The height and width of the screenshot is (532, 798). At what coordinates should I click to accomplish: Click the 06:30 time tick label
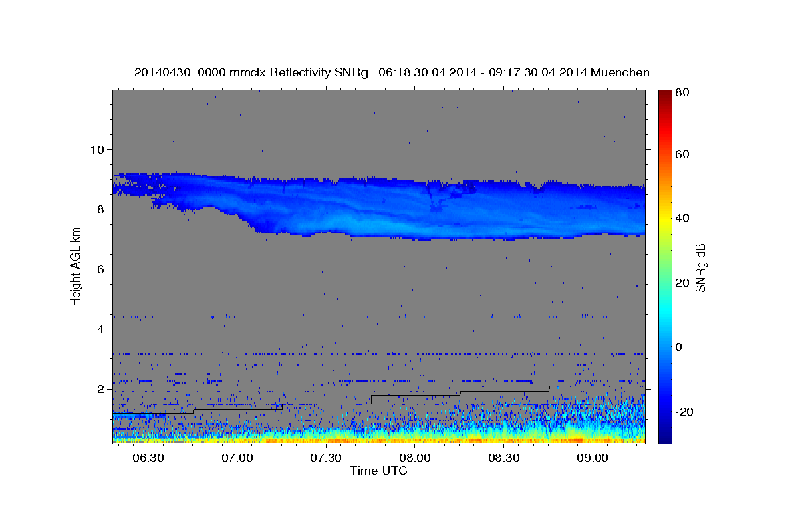[x=148, y=458]
